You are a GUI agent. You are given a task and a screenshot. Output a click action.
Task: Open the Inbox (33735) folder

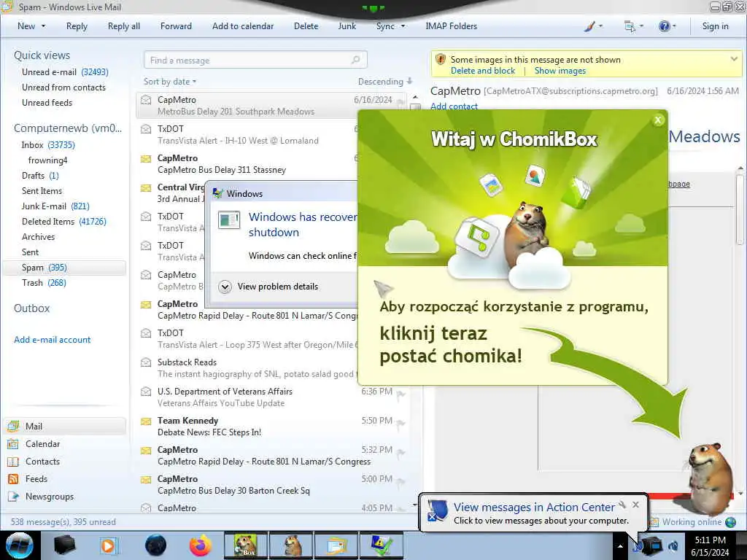point(47,145)
